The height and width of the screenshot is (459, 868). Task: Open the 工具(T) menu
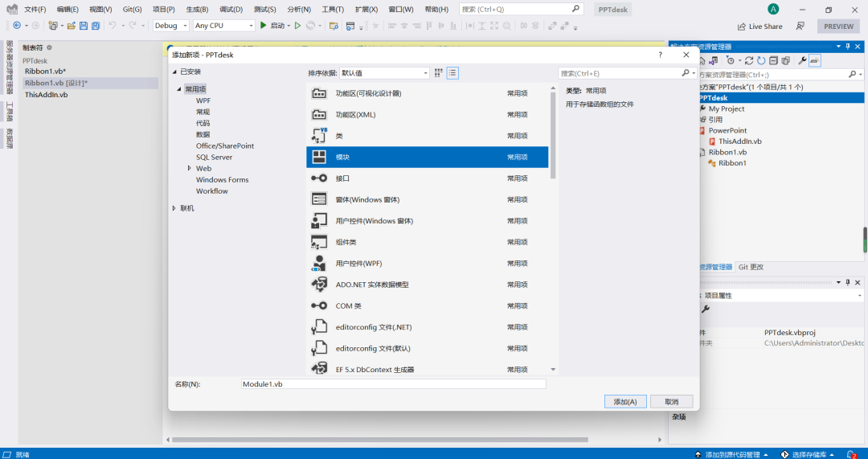click(333, 10)
